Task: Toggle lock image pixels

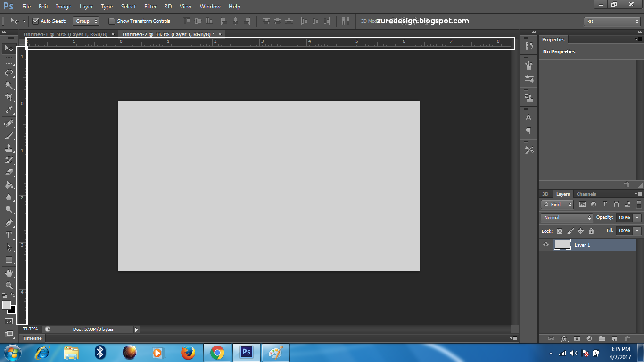Action: coord(570,231)
